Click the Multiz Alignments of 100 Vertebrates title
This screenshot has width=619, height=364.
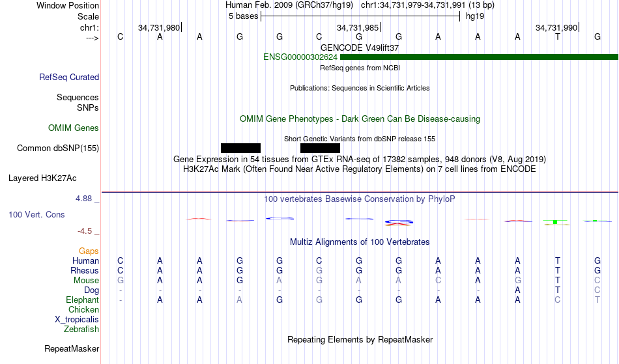[x=360, y=242]
